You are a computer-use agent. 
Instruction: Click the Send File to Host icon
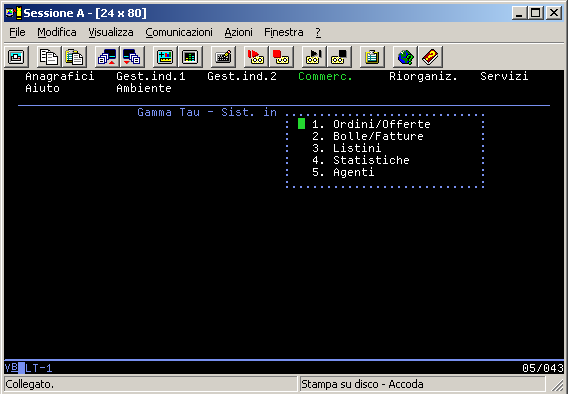click(x=107, y=57)
